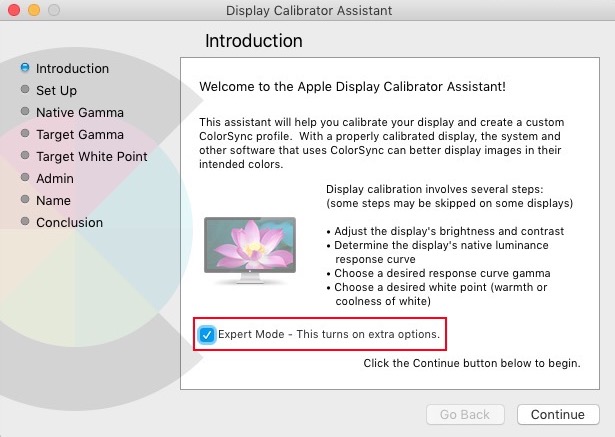Click the gray bullet next to Target Gamma
This screenshot has height=437, width=615.
pos(25,133)
